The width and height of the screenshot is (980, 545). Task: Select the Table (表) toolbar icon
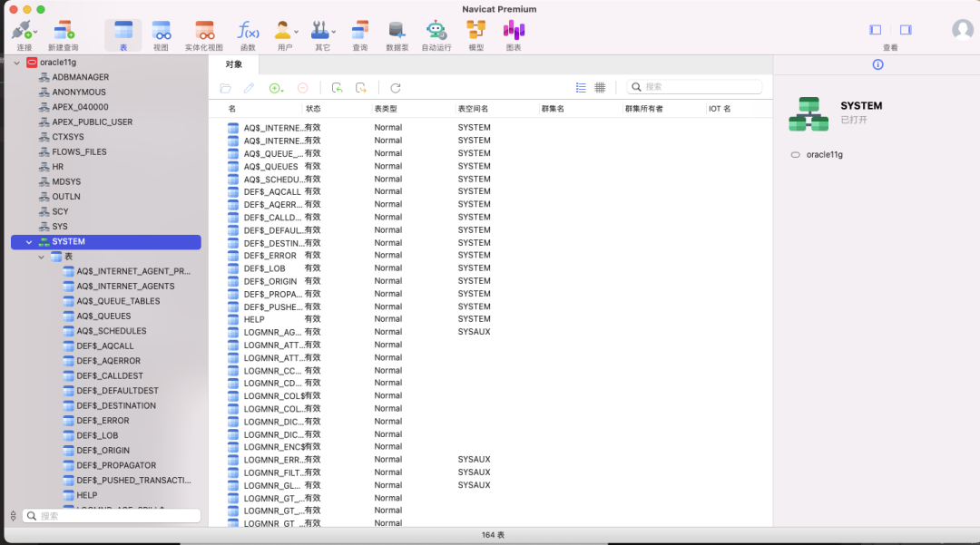click(123, 30)
